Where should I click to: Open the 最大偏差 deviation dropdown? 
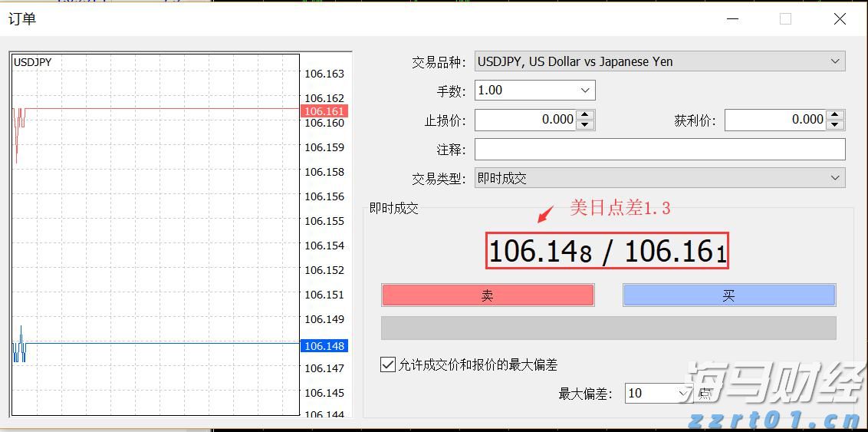[x=684, y=394]
